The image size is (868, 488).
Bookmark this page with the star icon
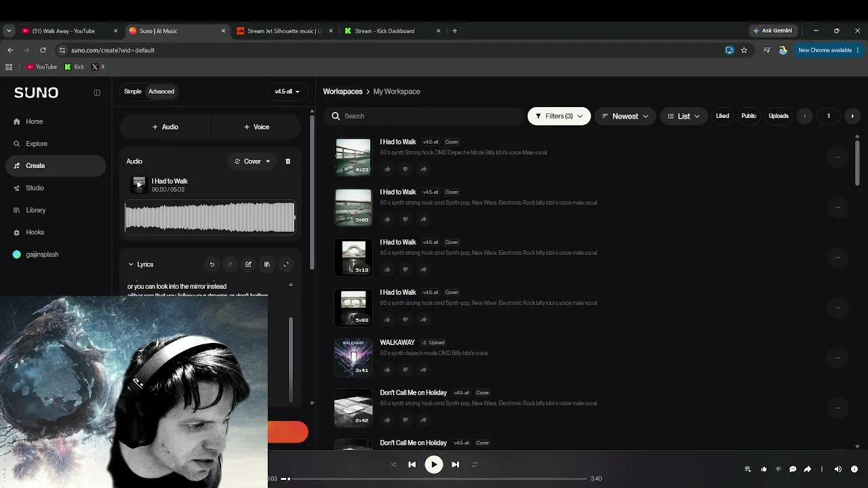pyautogui.click(x=744, y=50)
